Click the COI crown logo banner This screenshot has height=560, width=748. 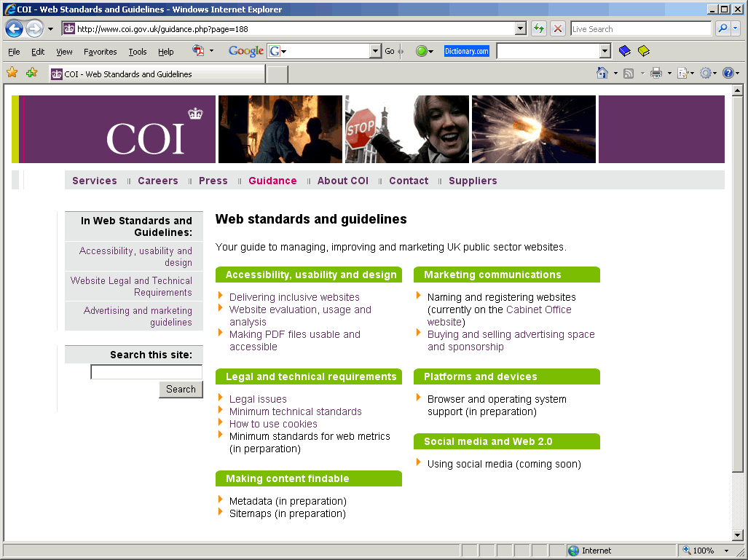tap(114, 130)
